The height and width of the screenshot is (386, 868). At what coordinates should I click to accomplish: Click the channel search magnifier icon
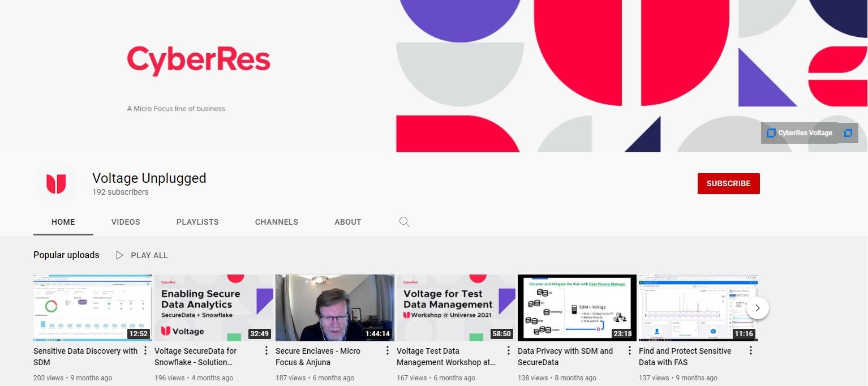click(x=404, y=222)
